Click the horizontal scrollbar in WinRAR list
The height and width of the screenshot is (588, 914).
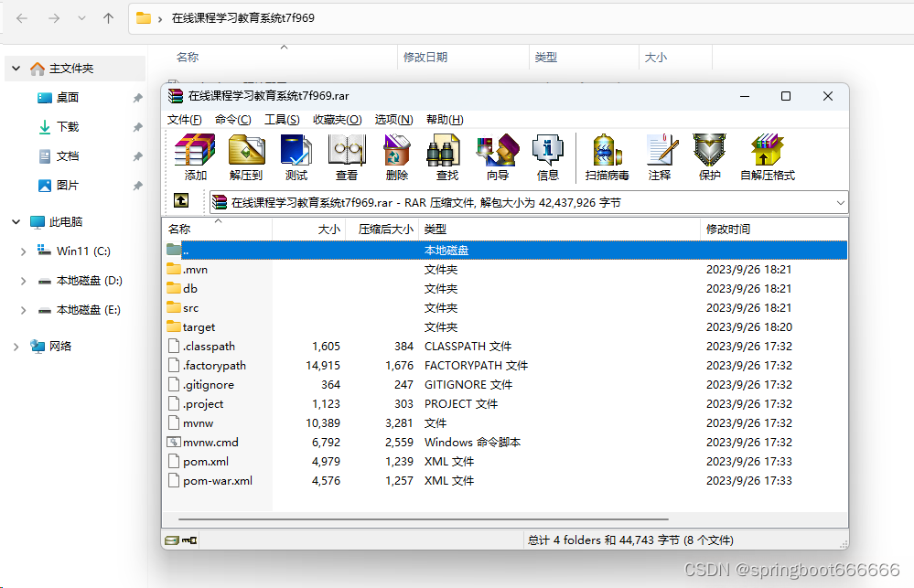point(424,519)
